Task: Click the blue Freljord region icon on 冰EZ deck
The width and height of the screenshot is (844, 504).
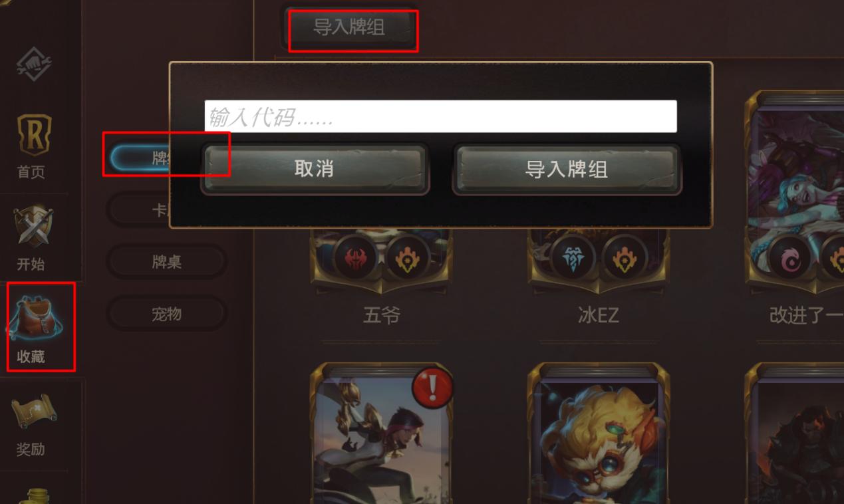Action: 572,258
